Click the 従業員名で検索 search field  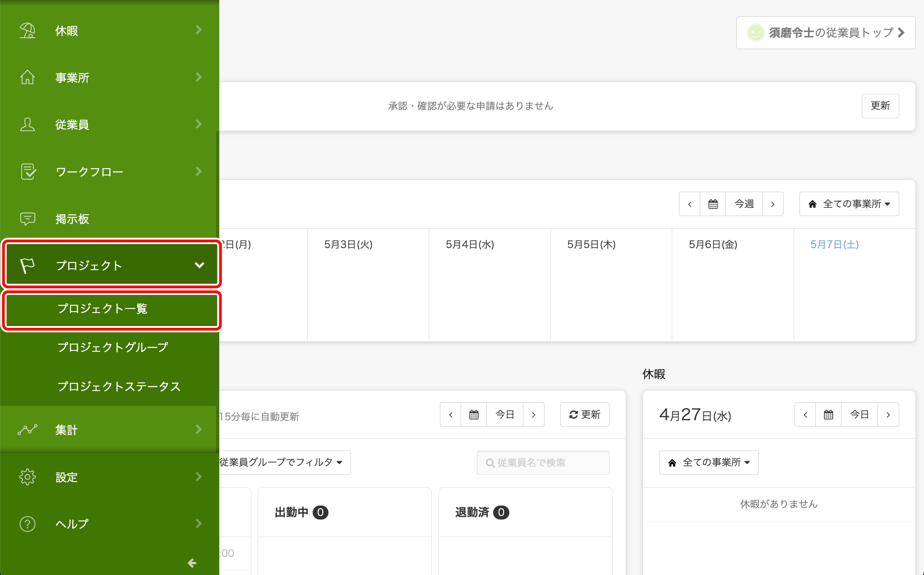click(543, 463)
